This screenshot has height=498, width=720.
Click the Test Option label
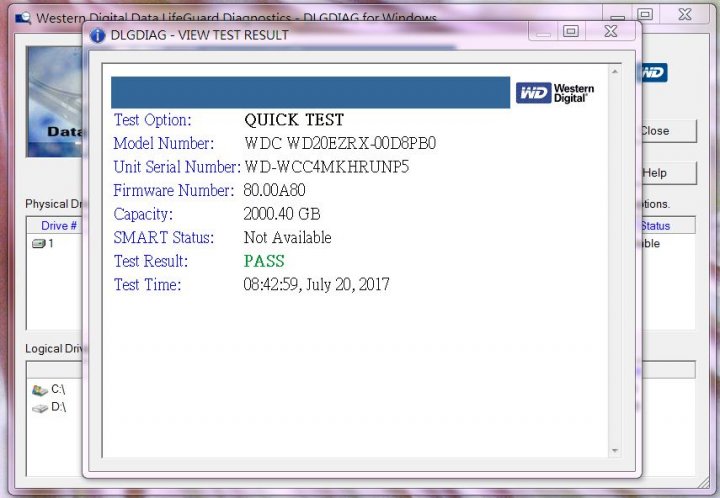152,120
